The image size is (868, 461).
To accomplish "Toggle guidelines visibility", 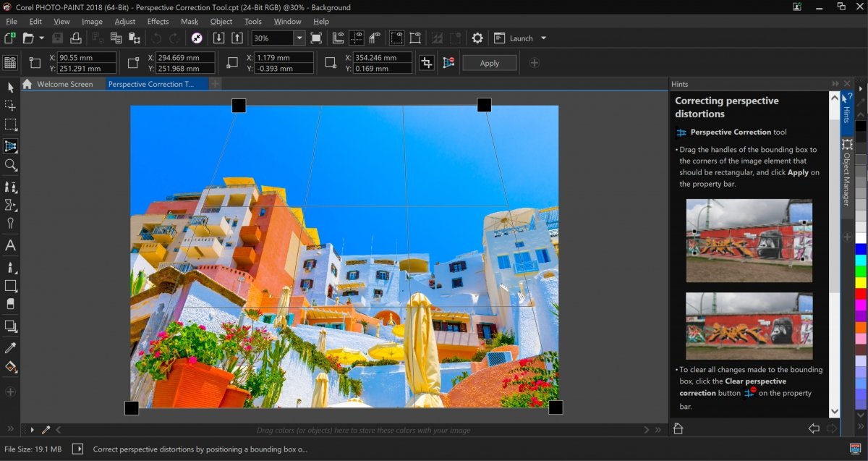I will coord(357,38).
